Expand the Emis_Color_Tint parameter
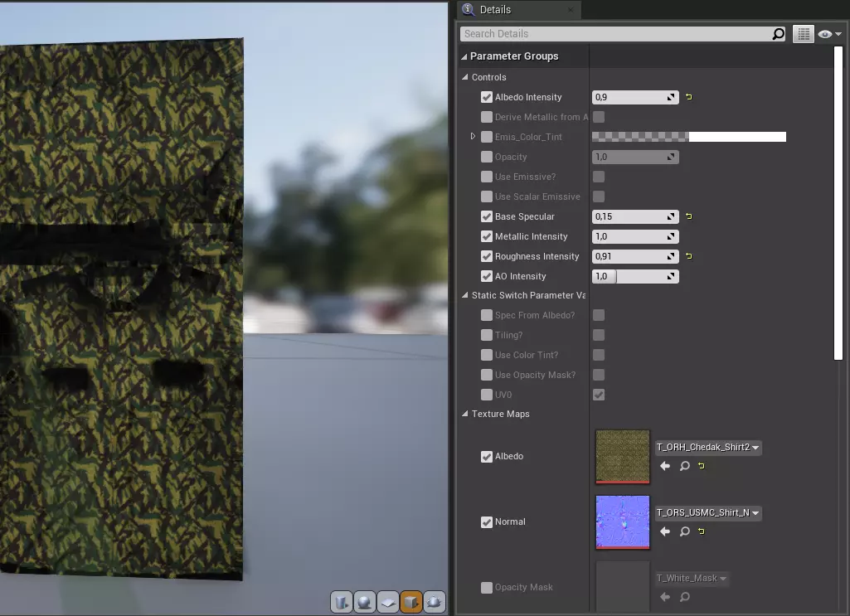Viewport: 850px width, 616px height. (x=473, y=136)
